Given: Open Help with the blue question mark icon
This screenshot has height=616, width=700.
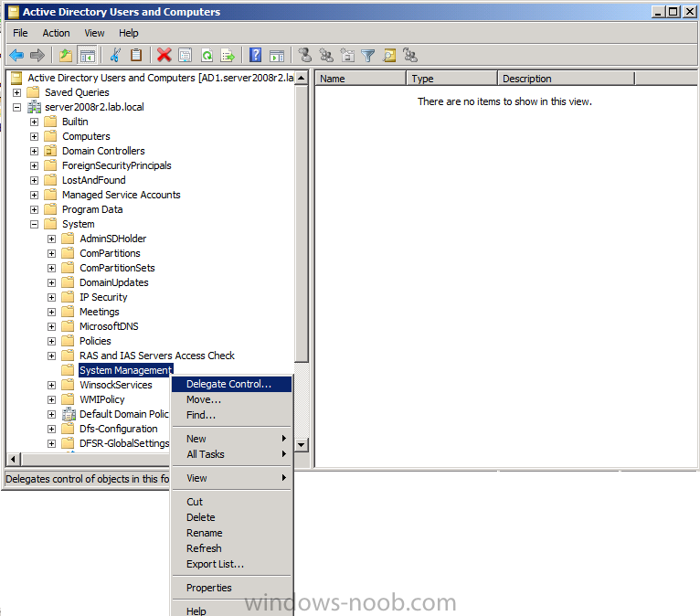Looking at the screenshot, I should coord(255,56).
